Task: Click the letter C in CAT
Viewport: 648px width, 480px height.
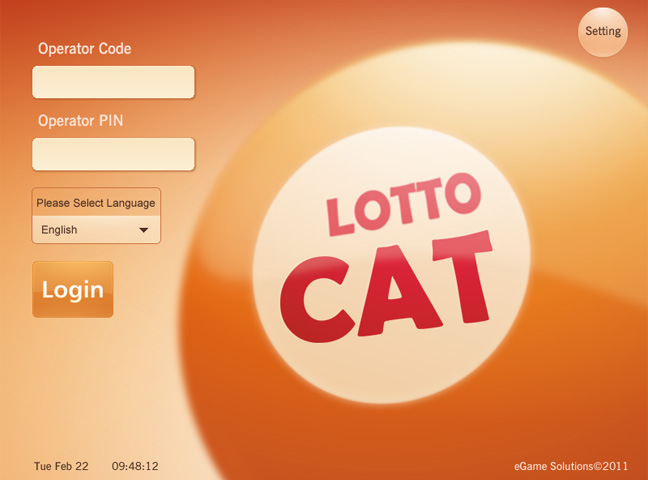Action: 316,300
